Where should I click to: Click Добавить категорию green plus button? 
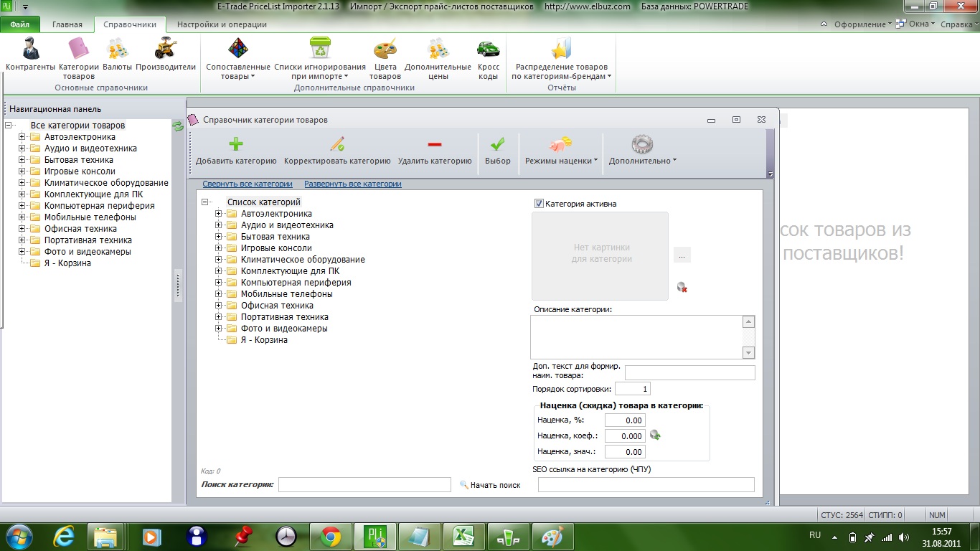pos(236,151)
